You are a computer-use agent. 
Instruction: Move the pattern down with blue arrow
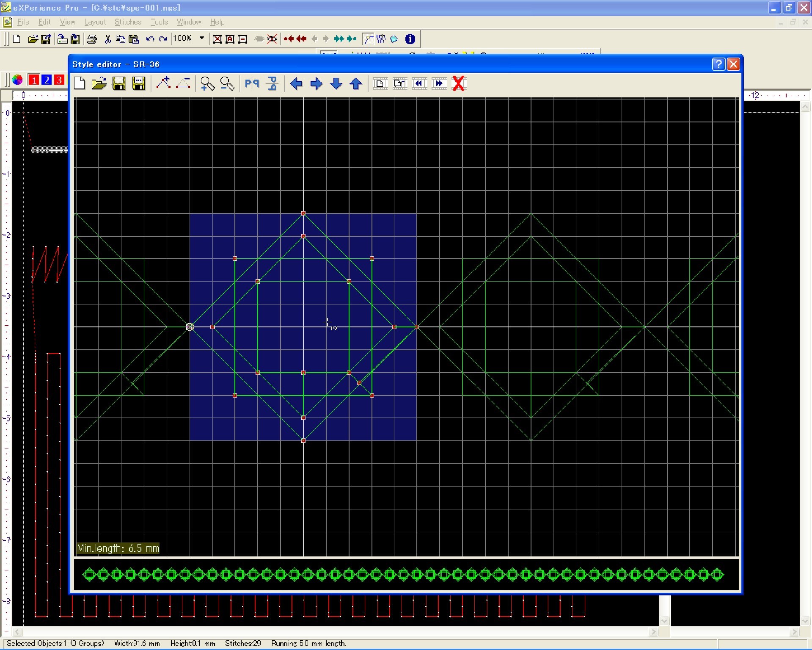click(x=336, y=83)
